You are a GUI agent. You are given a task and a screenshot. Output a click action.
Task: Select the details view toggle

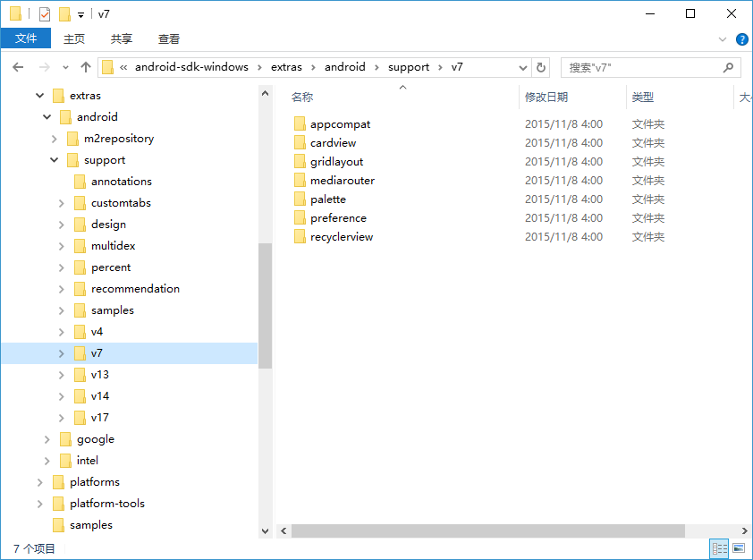(x=719, y=547)
